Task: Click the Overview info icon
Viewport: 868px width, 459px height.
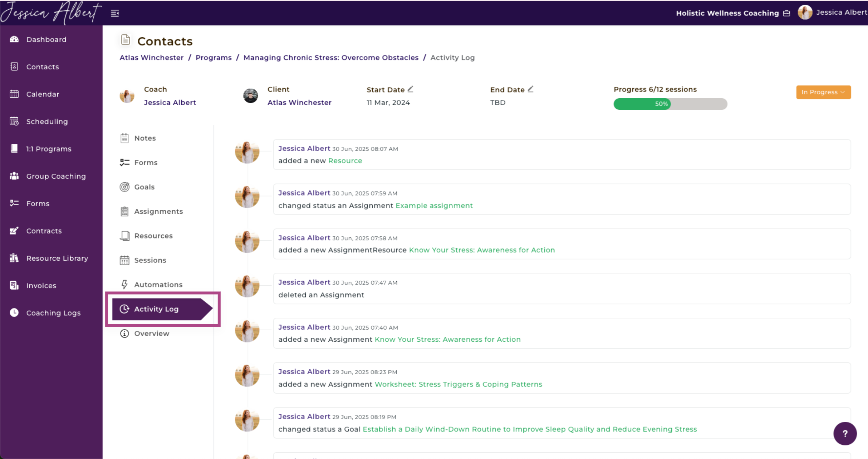Action: (x=124, y=334)
